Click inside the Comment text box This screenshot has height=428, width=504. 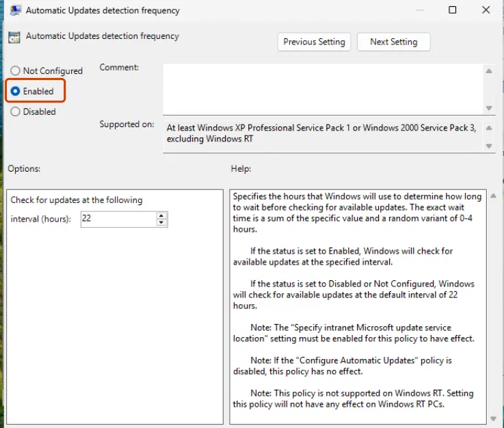[x=323, y=89]
